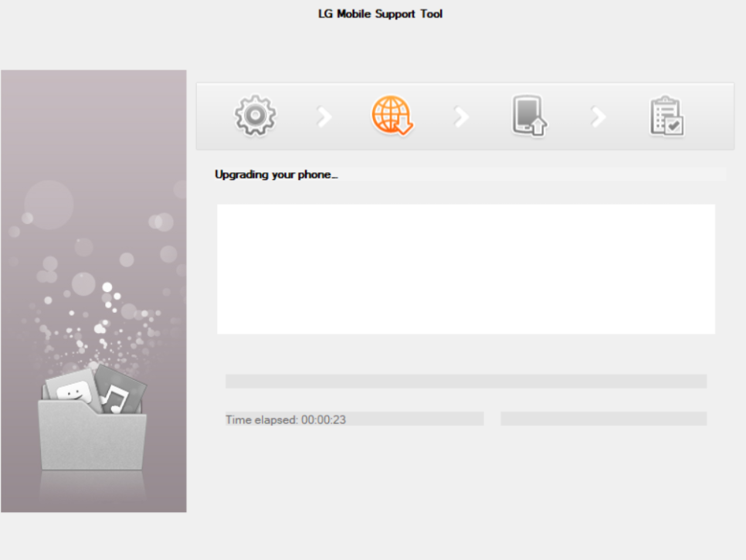Click the orange globe download step icon
This screenshot has width=746, height=560.
[392, 116]
